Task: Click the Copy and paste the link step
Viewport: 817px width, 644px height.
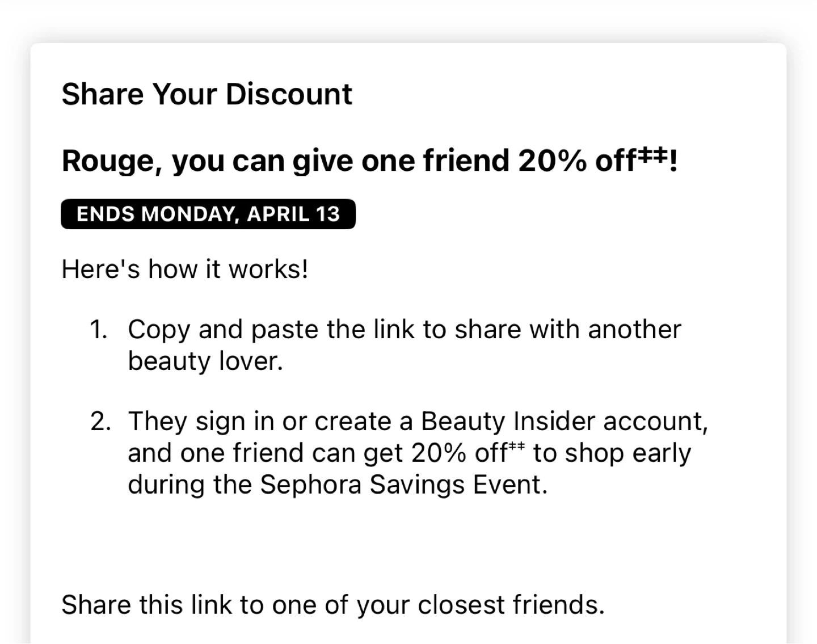Action: (404, 330)
